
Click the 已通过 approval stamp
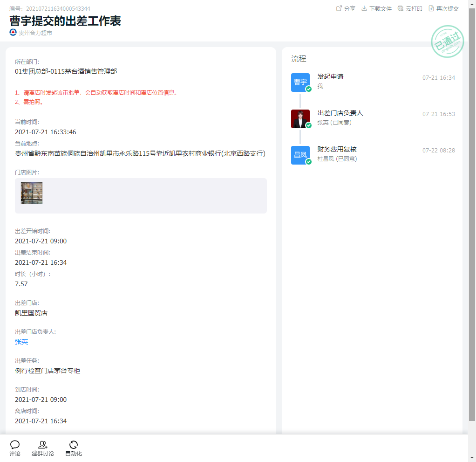tap(448, 41)
